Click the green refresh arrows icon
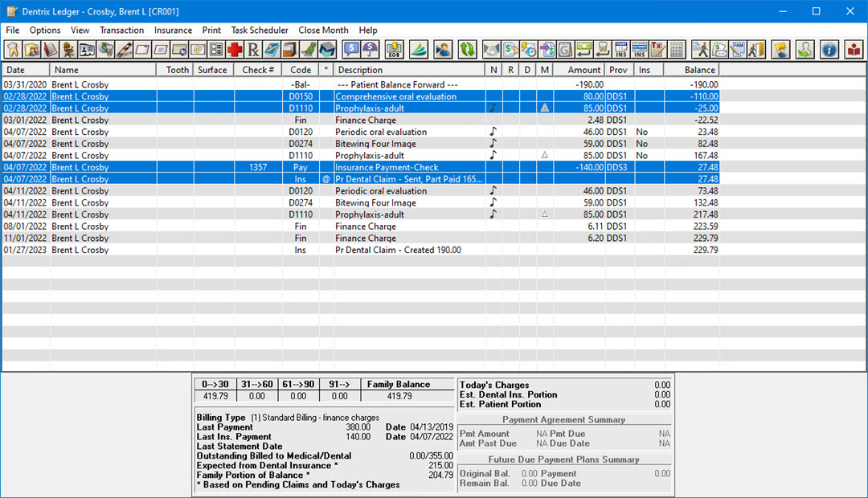Screen dimensions: 868x498 coord(467,50)
